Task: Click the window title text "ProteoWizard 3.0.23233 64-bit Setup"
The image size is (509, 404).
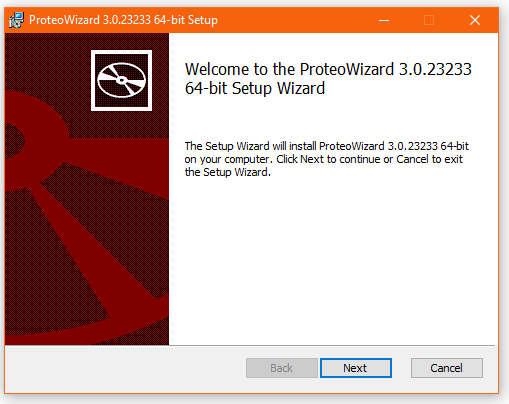Action: [x=123, y=20]
